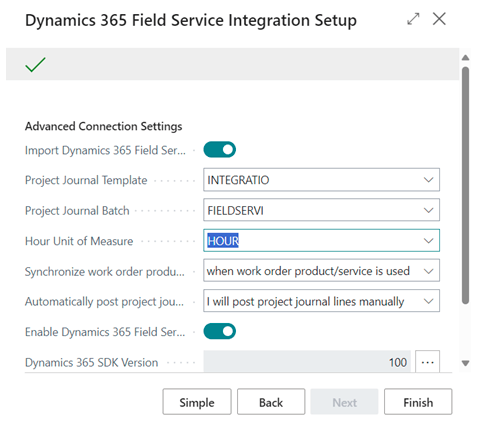Click the vertical scrollbar thumb
Screen dimensions: 482x425
[466, 185]
